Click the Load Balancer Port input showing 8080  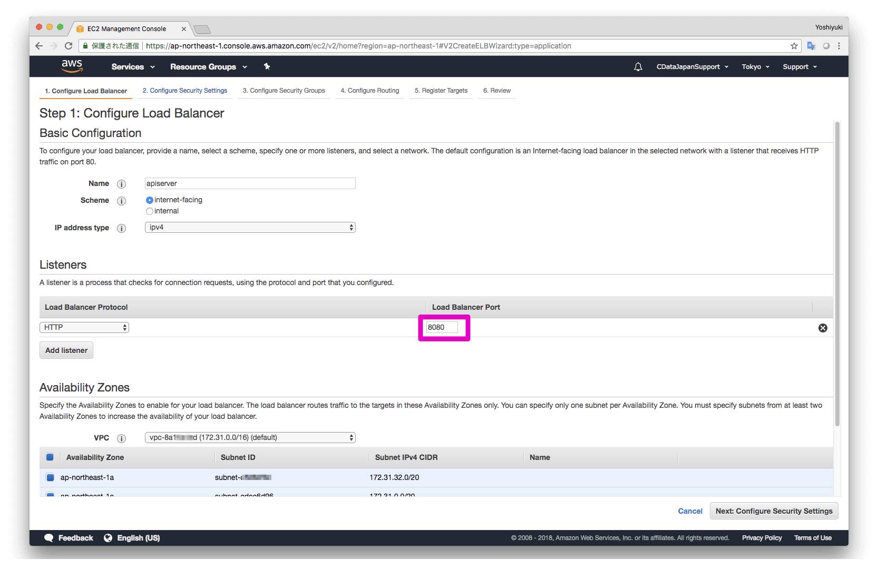(443, 327)
